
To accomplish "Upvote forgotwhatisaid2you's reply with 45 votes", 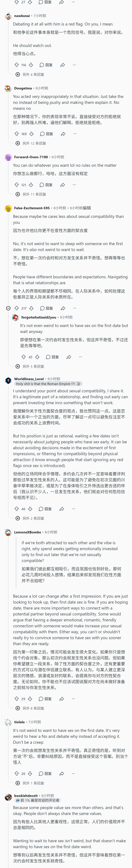I will (24, 357).
